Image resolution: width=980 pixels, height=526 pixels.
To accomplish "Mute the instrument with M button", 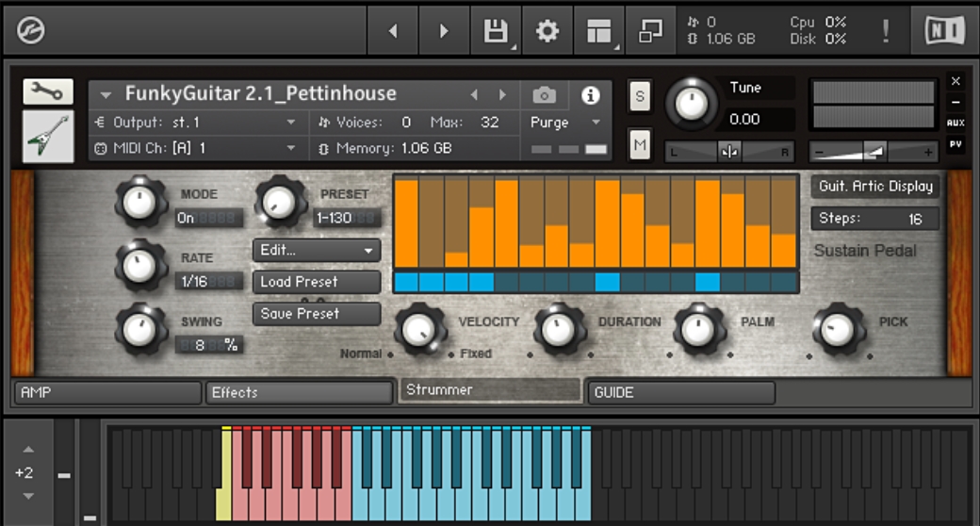I will pos(640,145).
